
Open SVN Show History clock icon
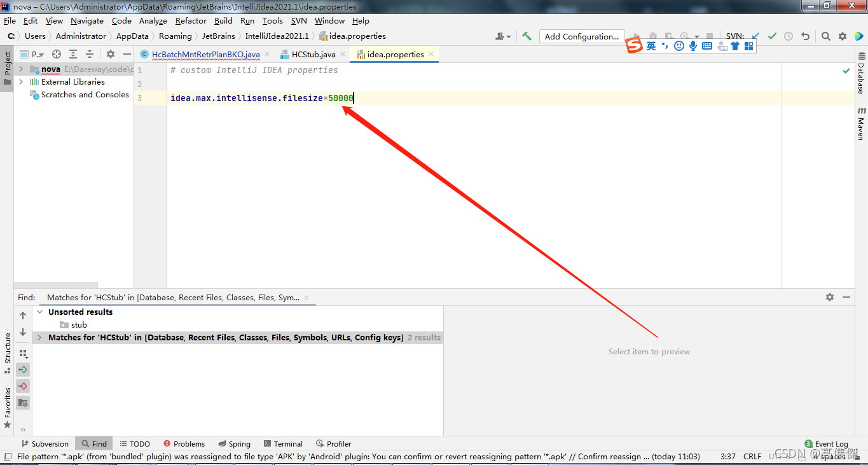click(789, 36)
